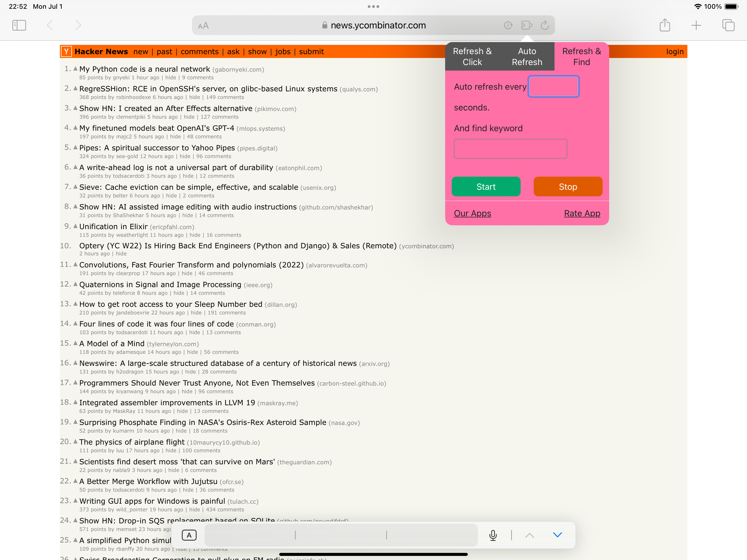747x560 pixels.
Task: Upvote 'My Python code is a neural network'
Action: click(x=75, y=69)
